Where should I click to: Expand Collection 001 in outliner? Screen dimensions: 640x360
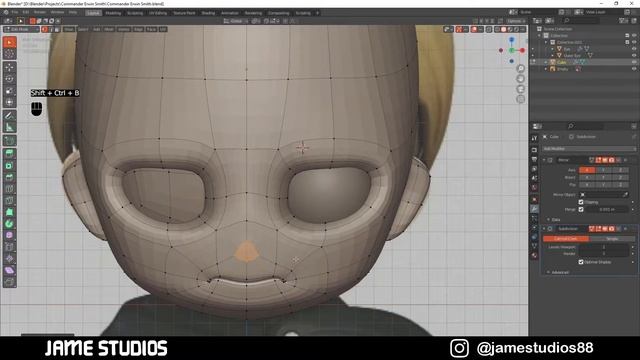tap(546, 42)
